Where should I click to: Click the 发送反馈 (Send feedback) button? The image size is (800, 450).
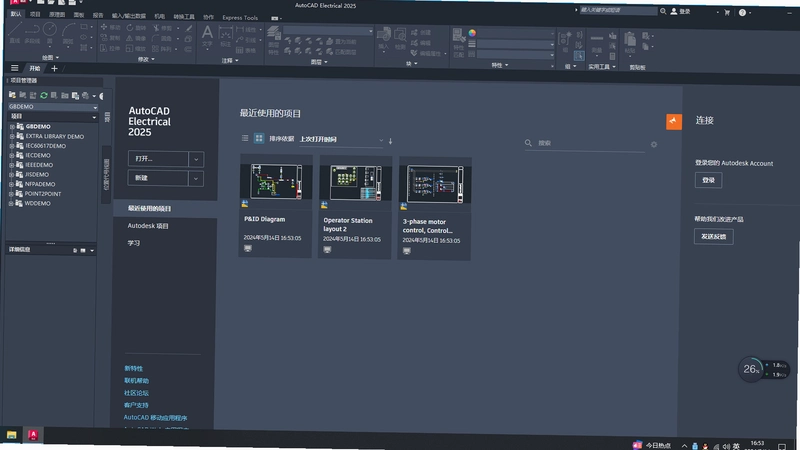coord(713,237)
